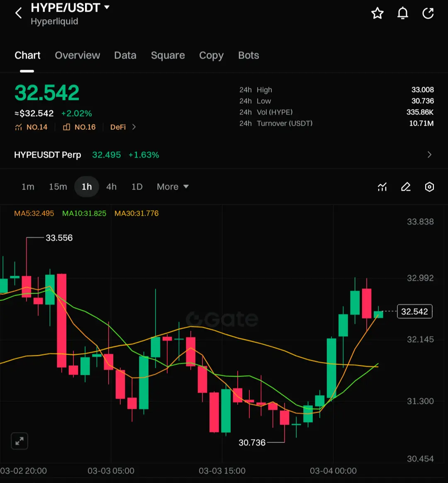Open the Data tab
Image resolution: width=448 pixels, height=483 pixels.
point(125,55)
